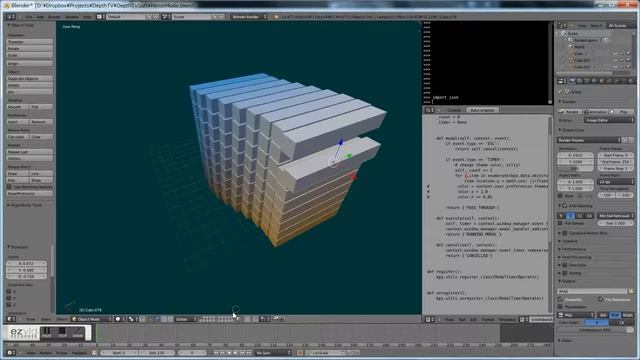This screenshot has height=360, width=640.
Task: Switch to the Render properties tab icon
Action: pyautogui.click(x=572, y=81)
